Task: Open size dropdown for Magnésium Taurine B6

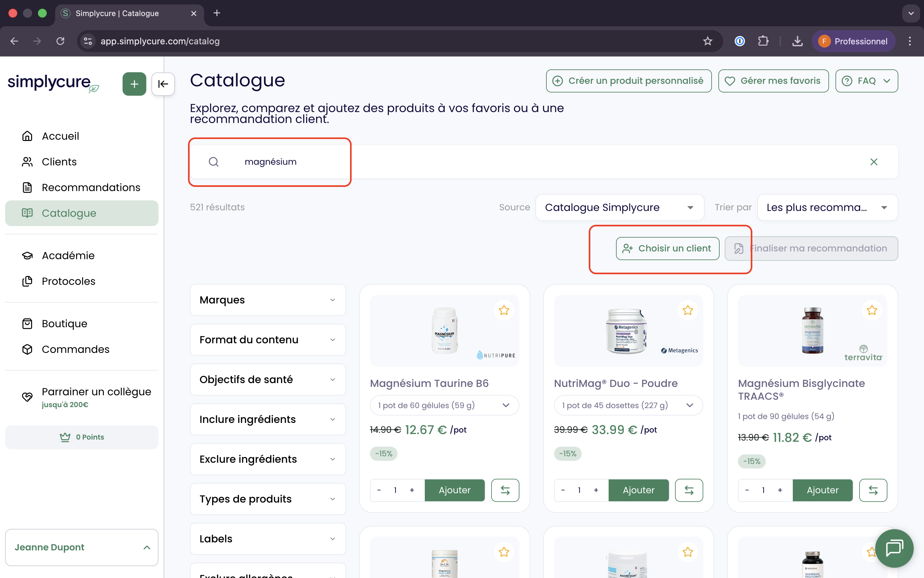Action: (444, 405)
